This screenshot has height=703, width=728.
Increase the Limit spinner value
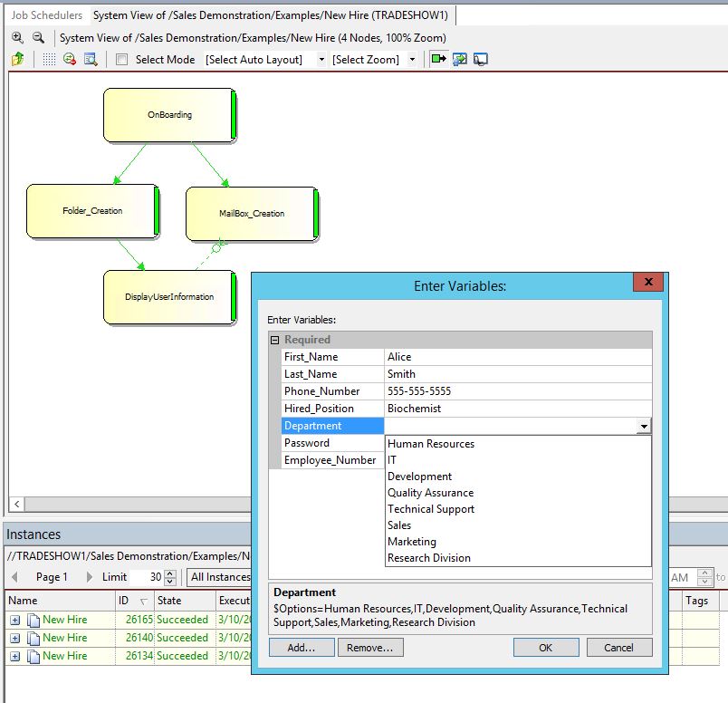pos(170,573)
